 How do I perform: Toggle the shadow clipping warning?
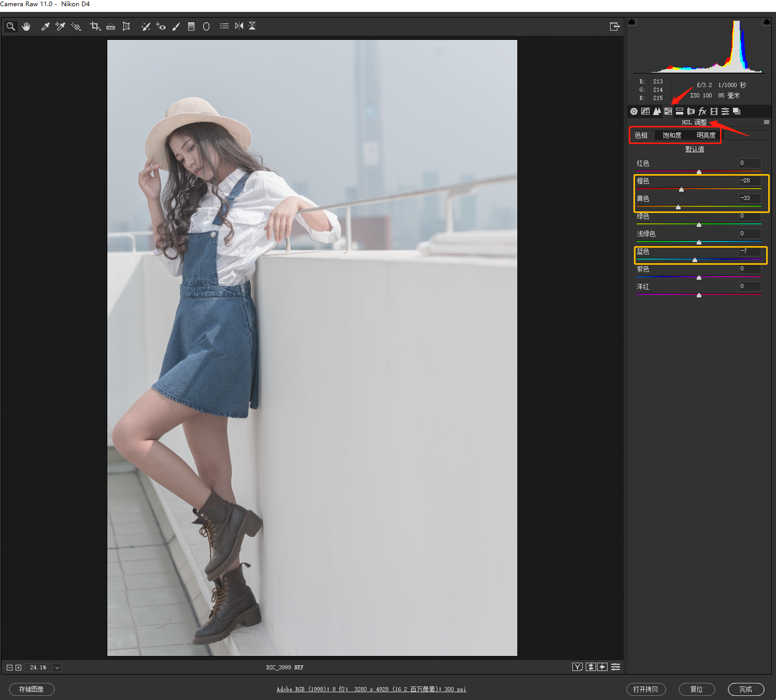tap(632, 22)
